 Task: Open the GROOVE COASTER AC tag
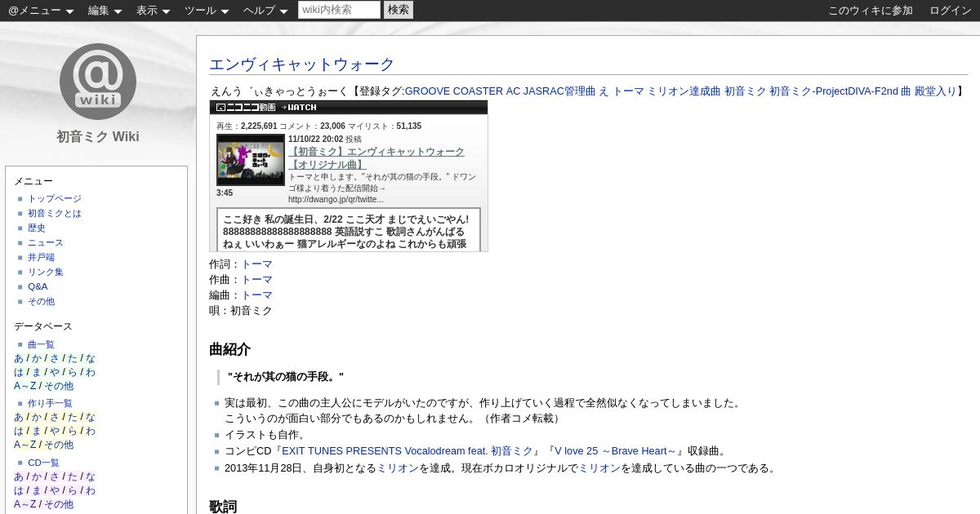pyautogui.click(x=462, y=91)
